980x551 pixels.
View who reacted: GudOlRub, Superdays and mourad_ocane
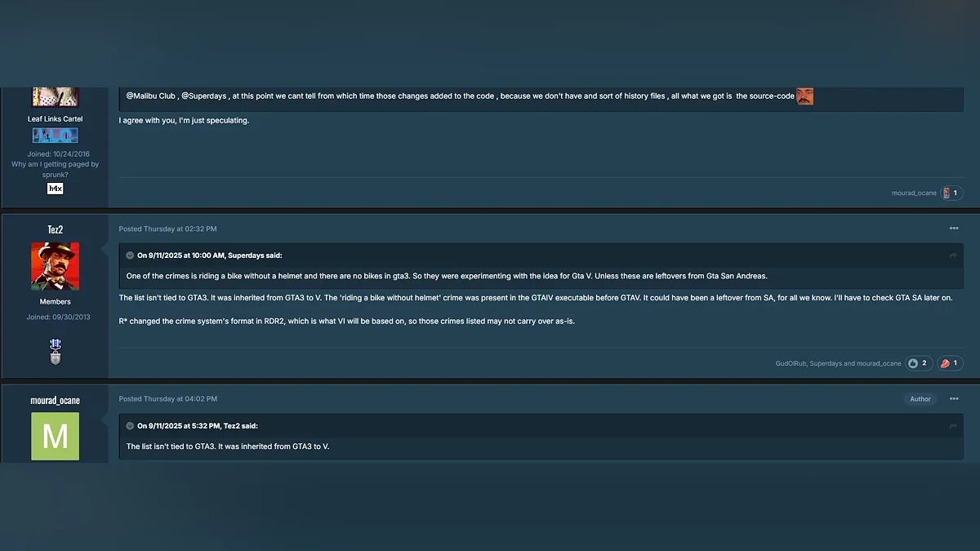click(838, 363)
